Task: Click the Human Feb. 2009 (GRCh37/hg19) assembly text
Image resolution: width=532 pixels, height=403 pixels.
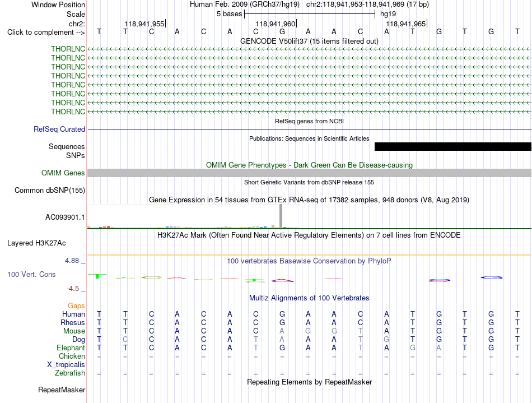Action: pyautogui.click(x=245, y=4)
